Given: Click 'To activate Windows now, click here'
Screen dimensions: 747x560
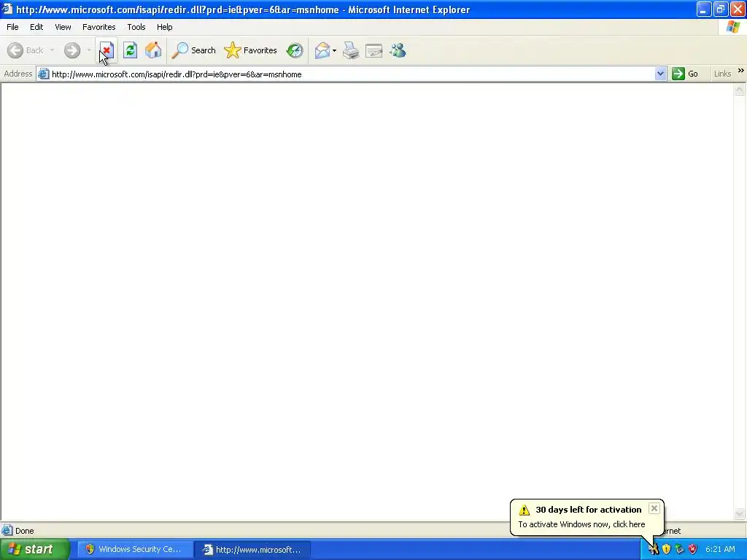Looking at the screenshot, I should (581, 524).
